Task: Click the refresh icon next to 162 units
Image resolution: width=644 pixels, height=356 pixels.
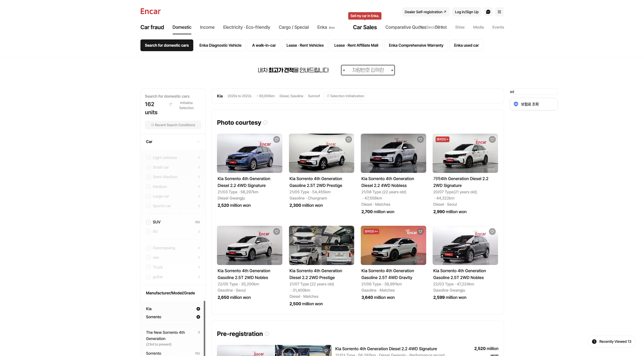Action: pyautogui.click(x=170, y=104)
